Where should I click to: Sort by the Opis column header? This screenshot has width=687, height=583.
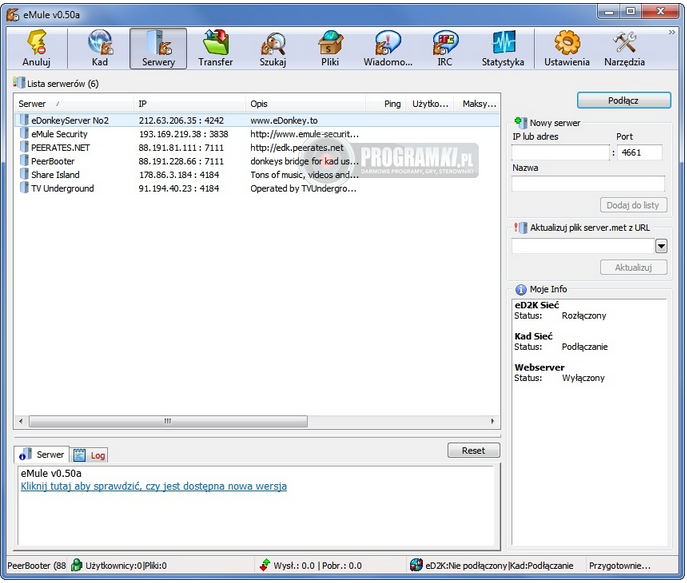[x=305, y=104]
